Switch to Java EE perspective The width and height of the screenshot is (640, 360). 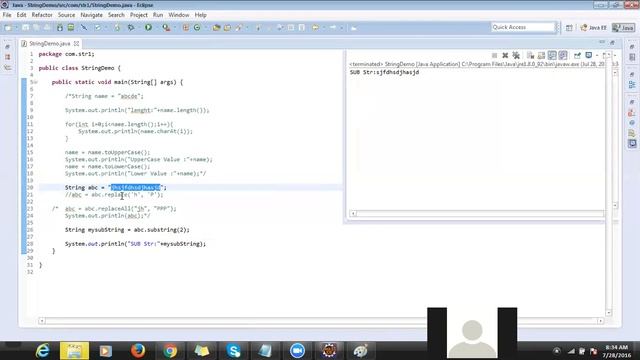point(594,28)
